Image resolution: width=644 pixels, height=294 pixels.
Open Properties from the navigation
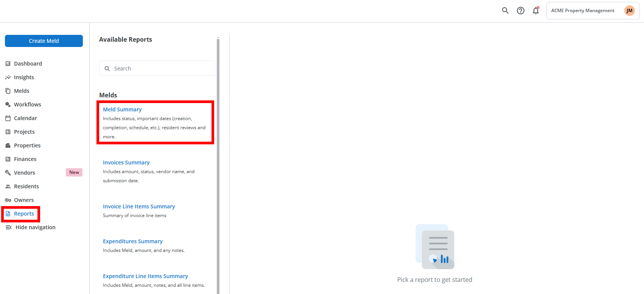click(x=27, y=145)
